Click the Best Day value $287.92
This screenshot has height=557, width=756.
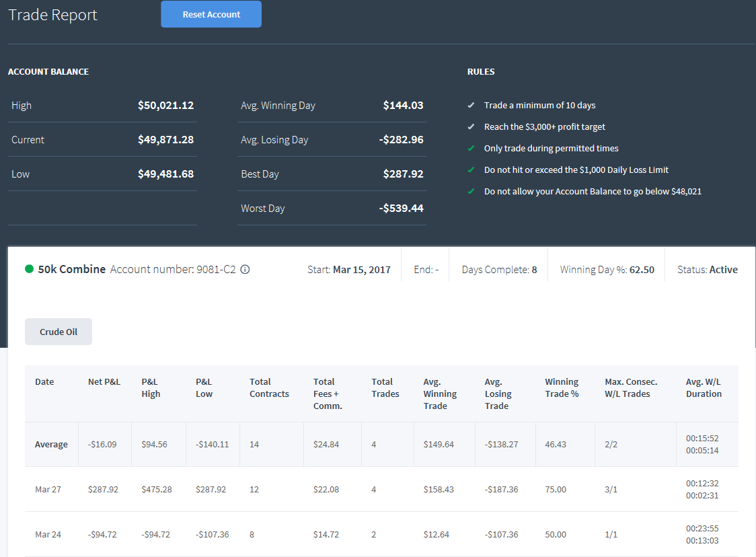(403, 174)
